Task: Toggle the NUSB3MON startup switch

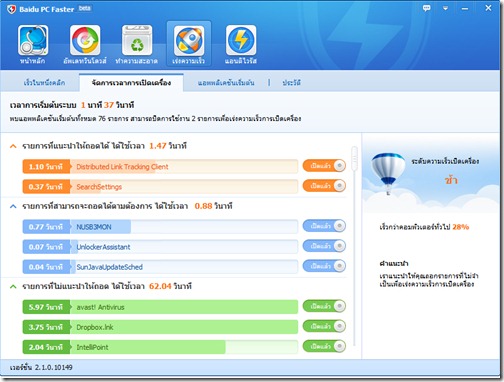Action: click(324, 226)
